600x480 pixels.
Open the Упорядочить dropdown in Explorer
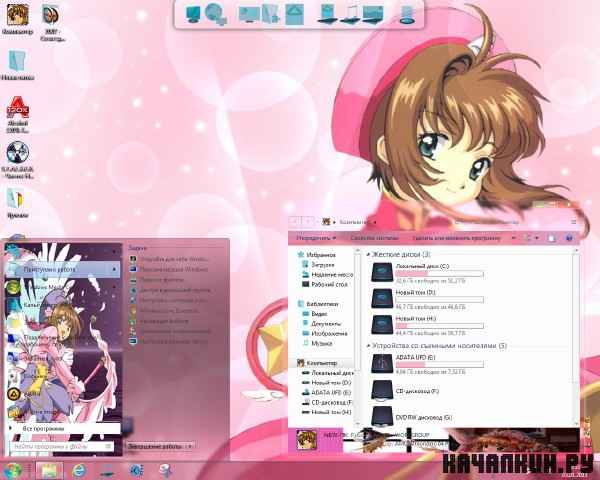316,238
